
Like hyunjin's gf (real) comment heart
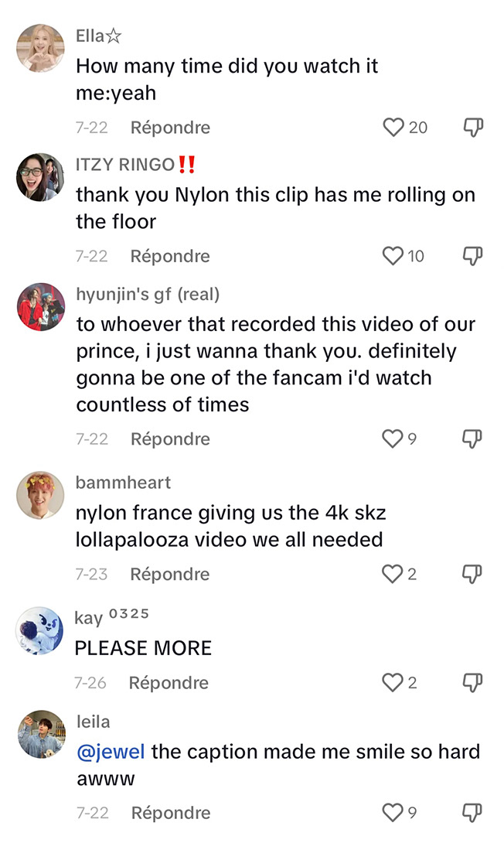392,439
